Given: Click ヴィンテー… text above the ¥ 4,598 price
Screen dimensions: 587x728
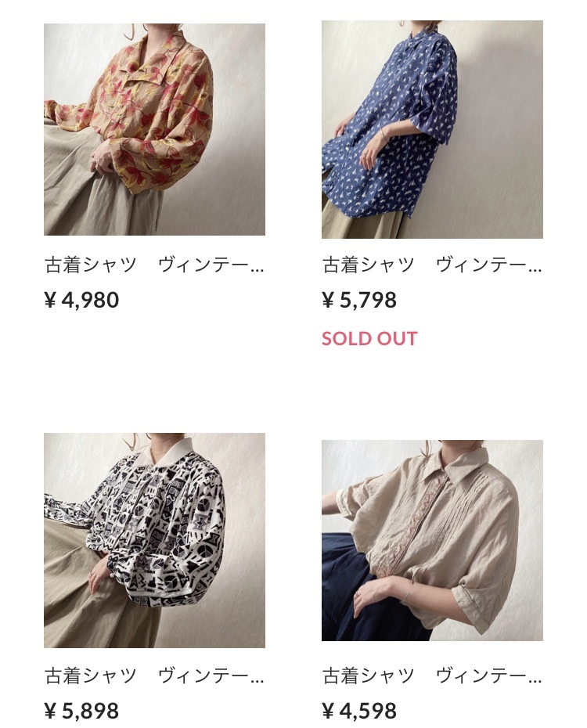Looking at the screenshot, I should click(x=489, y=676).
